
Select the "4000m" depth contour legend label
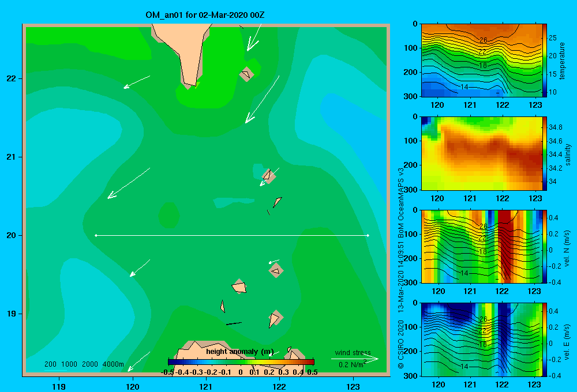(x=113, y=364)
